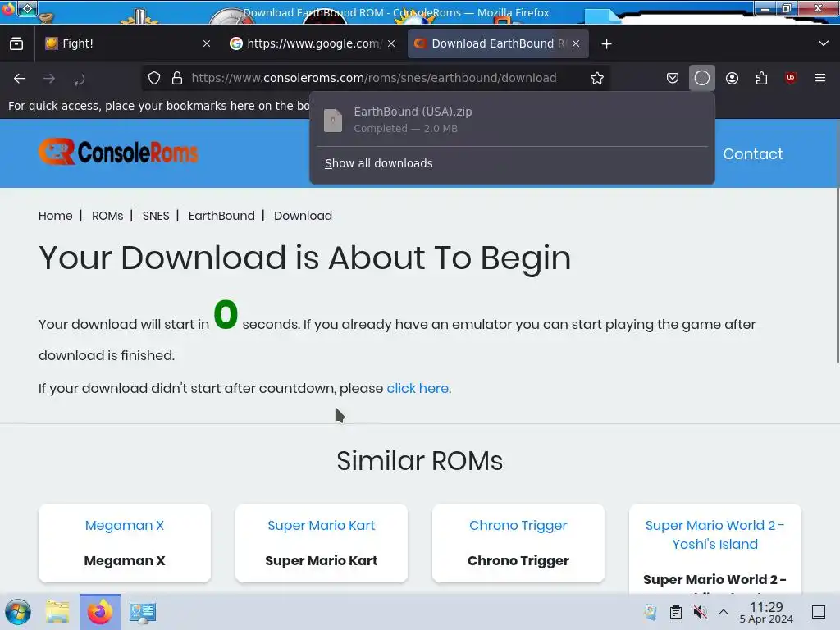Image resolution: width=840 pixels, height=630 pixels.
Task: Switch to the Fight! tab
Action: 127,44
